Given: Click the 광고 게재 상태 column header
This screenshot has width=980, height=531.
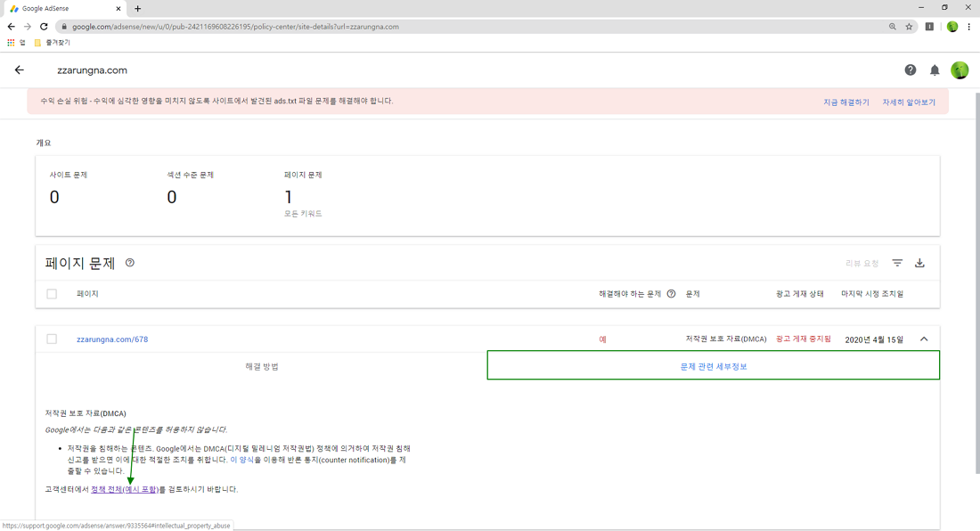Looking at the screenshot, I should [799, 294].
